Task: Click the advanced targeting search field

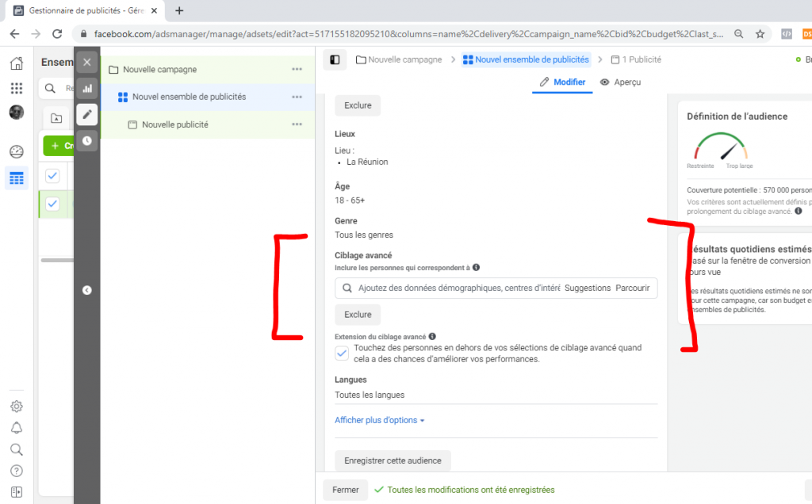Action: [x=456, y=288]
